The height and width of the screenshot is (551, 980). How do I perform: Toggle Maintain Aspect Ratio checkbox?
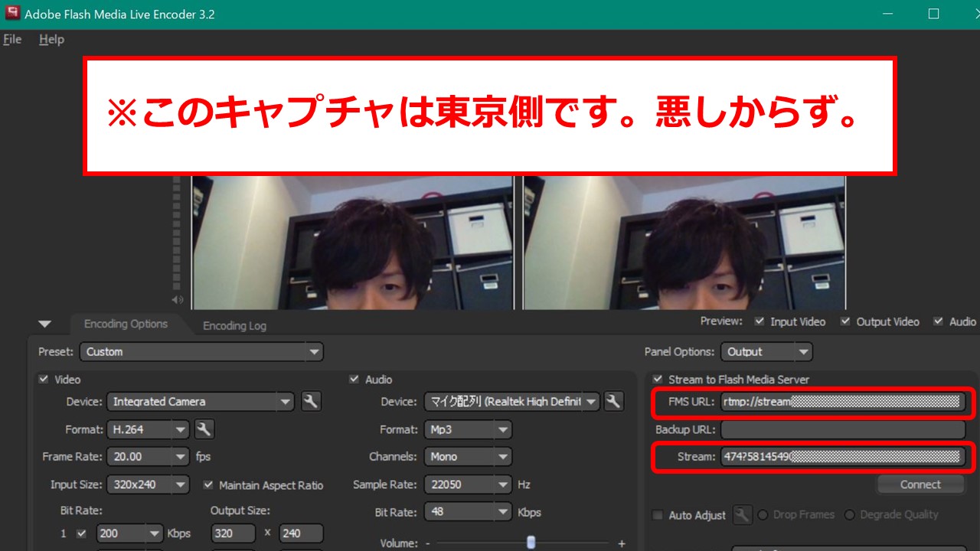(x=208, y=484)
